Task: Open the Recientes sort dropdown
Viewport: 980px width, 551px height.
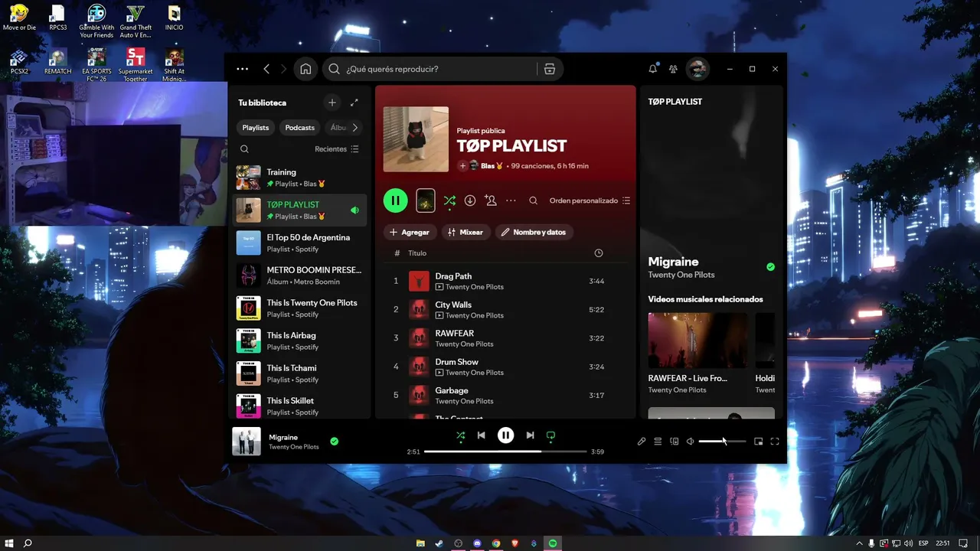Action: click(337, 149)
